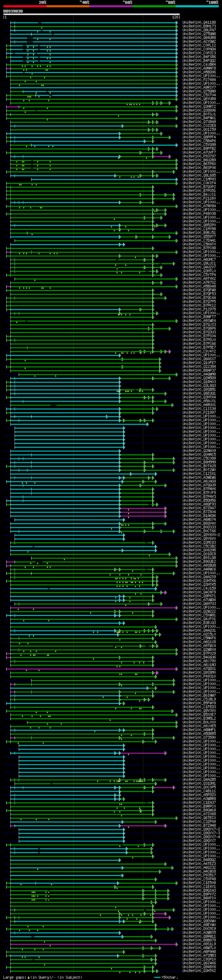This screenshot has height=980, width=222.
Task: Click the orange ~40% identity legend segment
Action: coord(68,6)
